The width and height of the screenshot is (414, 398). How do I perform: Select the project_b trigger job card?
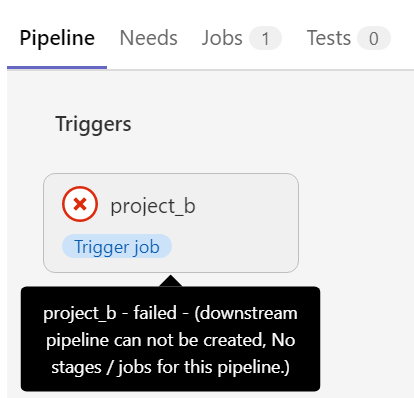[171, 223]
